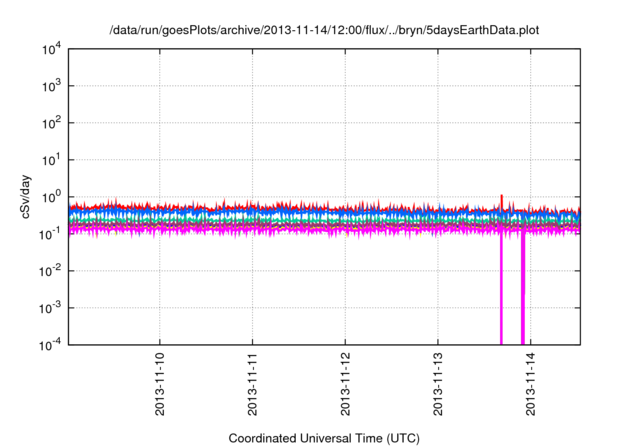Click the 10^4 y-axis tick label

(51, 50)
